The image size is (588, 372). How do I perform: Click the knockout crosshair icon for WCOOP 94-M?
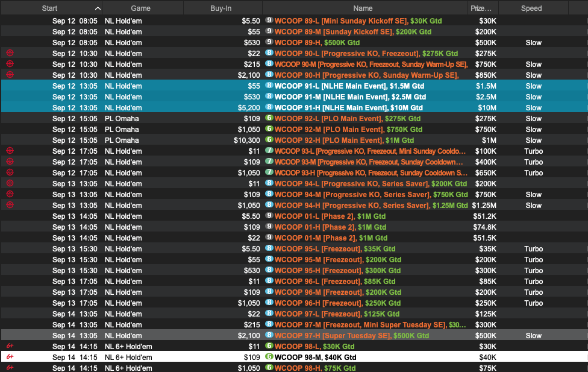point(10,194)
